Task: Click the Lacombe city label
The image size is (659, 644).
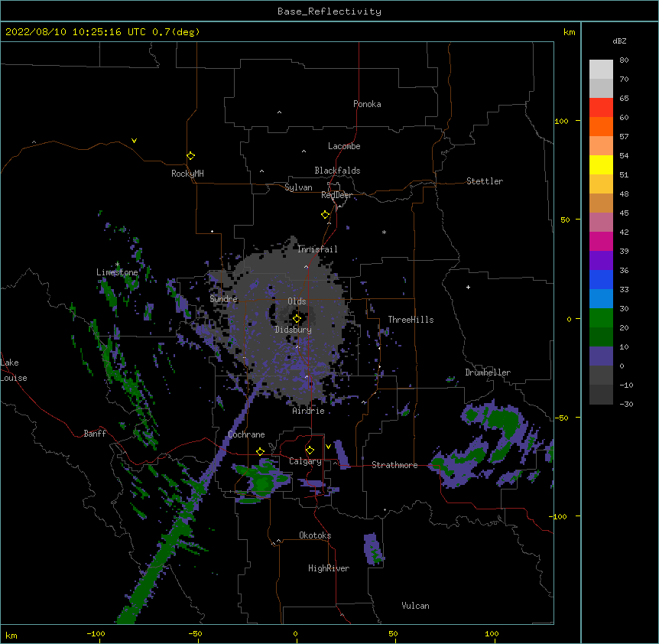Action: pyautogui.click(x=344, y=146)
